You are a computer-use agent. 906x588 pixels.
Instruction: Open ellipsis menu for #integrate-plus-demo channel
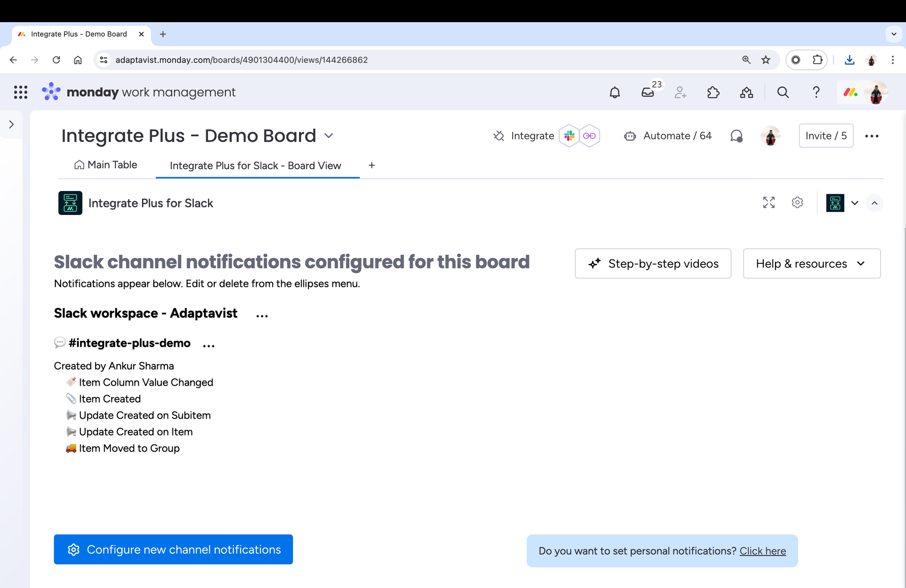point(209,346)
